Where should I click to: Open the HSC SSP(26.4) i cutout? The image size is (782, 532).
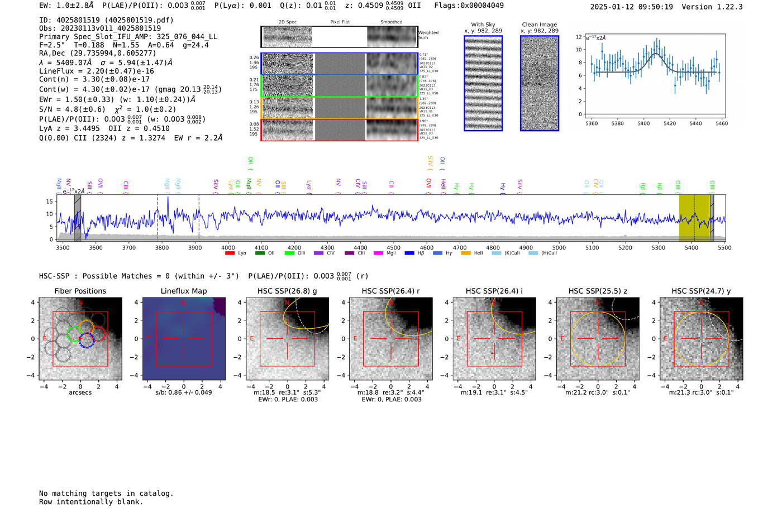click(x=494, y=338)
